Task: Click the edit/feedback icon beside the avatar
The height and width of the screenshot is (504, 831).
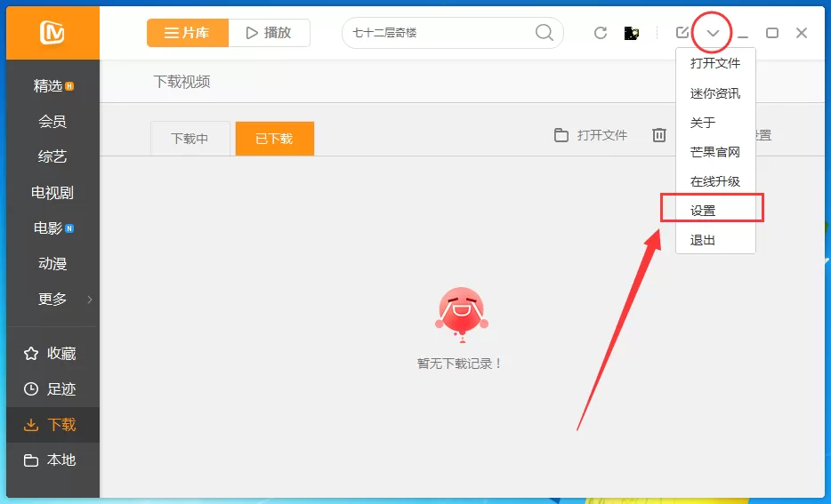Action: [682, 32]
